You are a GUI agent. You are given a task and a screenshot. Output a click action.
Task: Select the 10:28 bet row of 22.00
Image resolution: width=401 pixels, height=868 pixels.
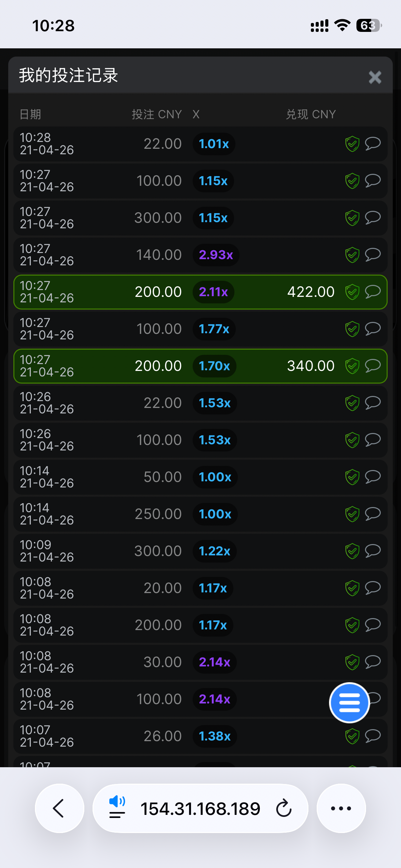pos(103,144)
